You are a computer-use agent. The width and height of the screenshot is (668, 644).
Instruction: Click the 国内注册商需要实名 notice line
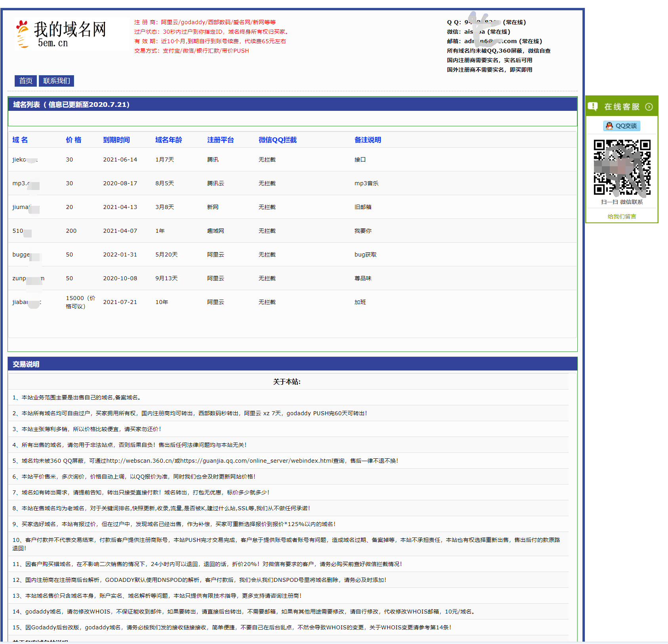[489, 60]
